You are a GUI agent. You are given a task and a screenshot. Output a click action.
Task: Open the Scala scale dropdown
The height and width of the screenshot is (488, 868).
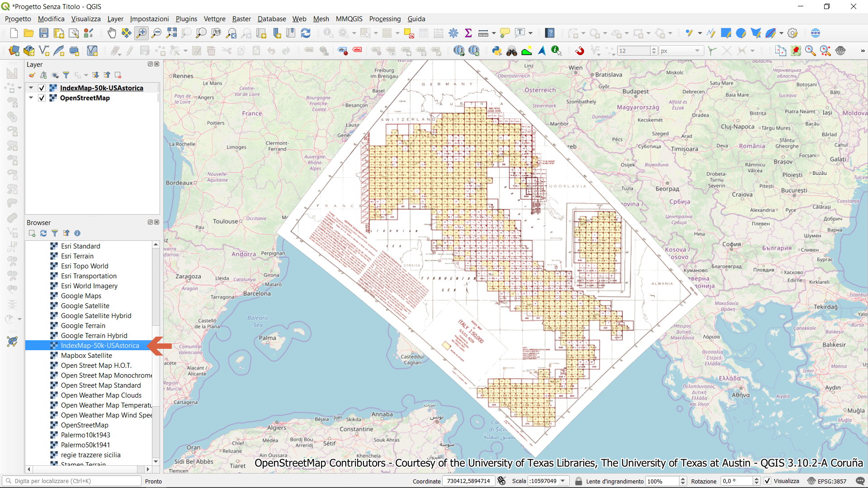click(563, 481)
